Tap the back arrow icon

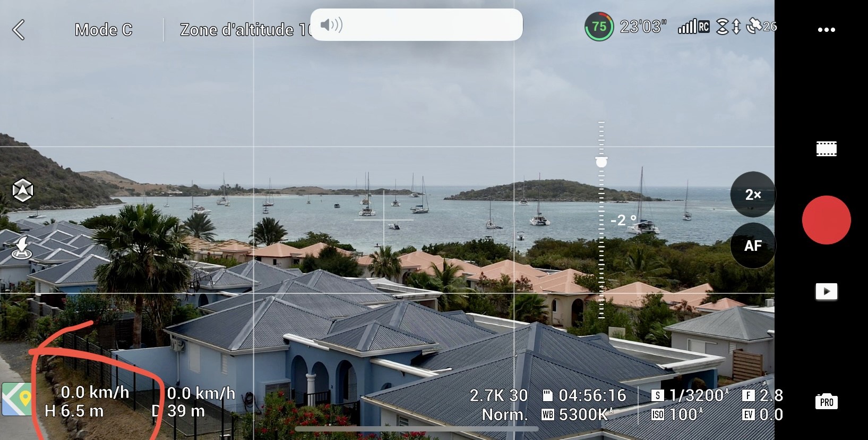(19, 30)
